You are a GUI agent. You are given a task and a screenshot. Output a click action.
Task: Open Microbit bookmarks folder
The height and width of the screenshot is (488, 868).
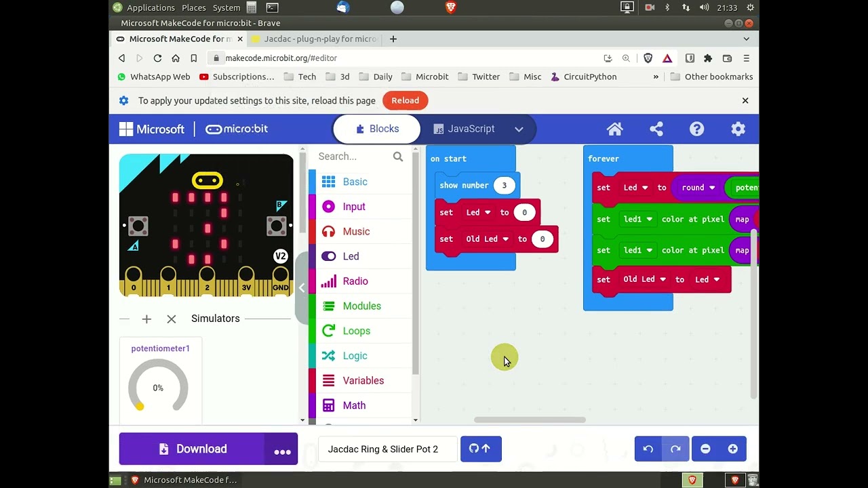[425, 77]
